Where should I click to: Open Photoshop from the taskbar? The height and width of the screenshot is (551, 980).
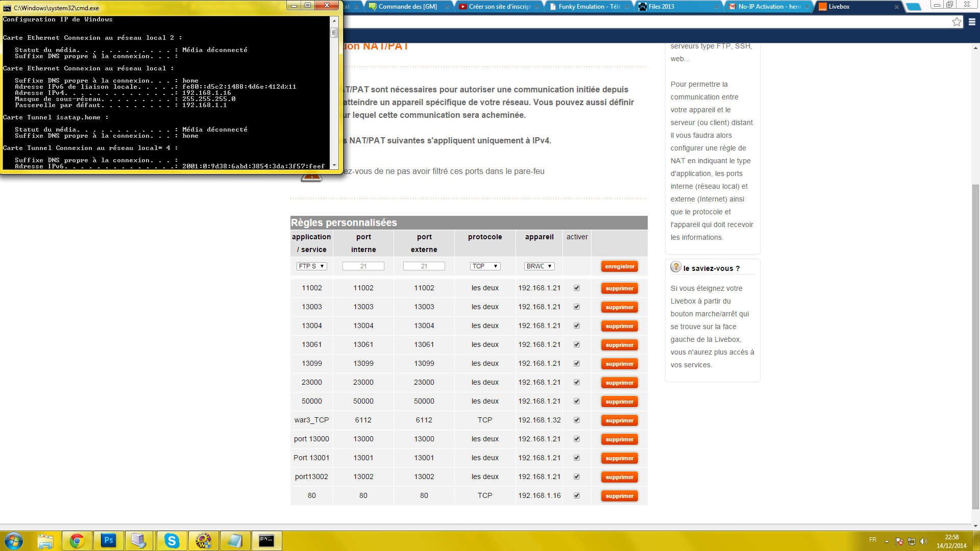click(109, 541)
